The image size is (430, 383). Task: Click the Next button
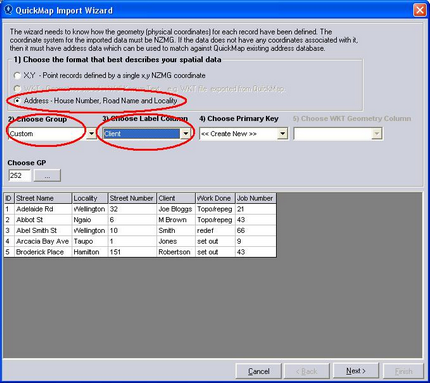pos(356,371)
